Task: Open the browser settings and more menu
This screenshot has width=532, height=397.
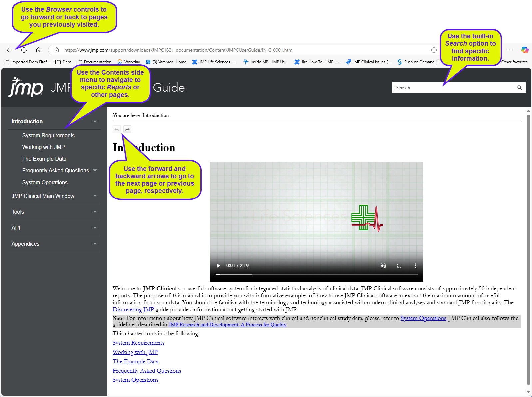Action: point(511,50)
